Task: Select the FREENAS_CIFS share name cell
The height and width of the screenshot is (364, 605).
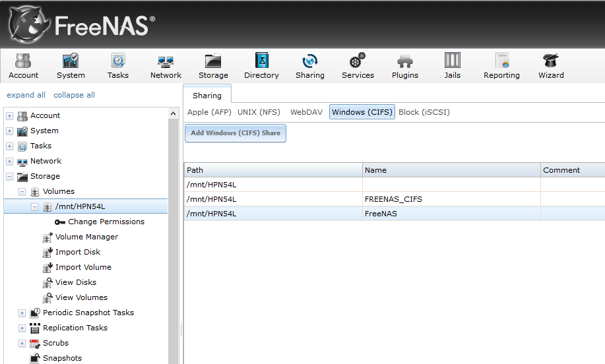Action: point(451,199)
